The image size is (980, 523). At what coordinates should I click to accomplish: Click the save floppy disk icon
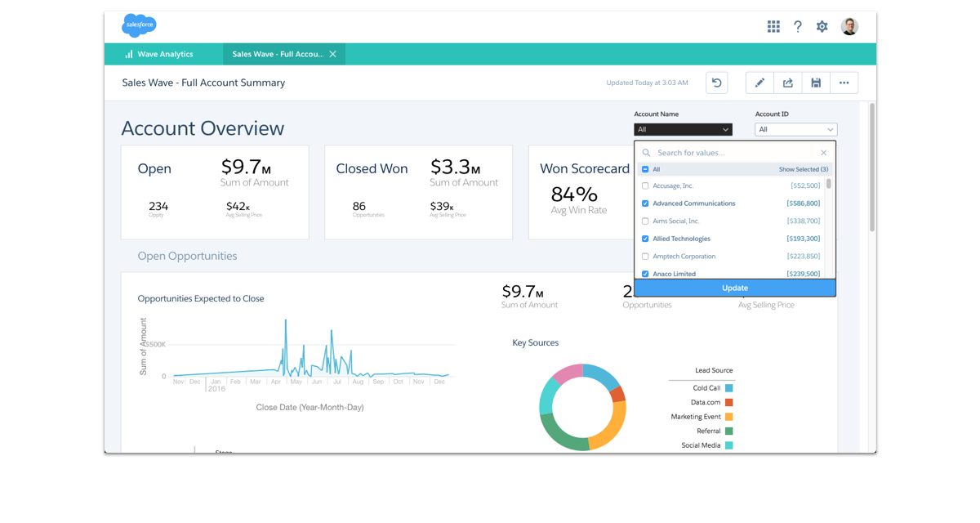[816, 83]
